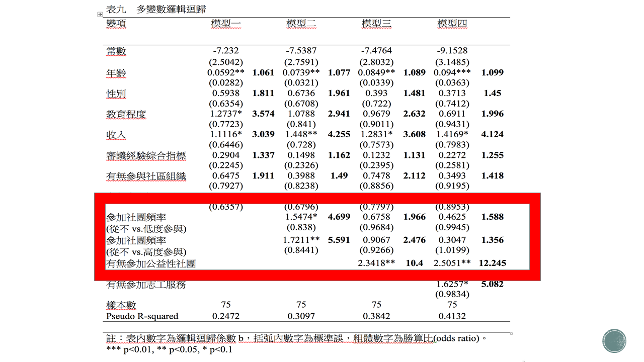Click the significance note starting with ***
Screen dimensions: 644x362
tap(169, 349)
